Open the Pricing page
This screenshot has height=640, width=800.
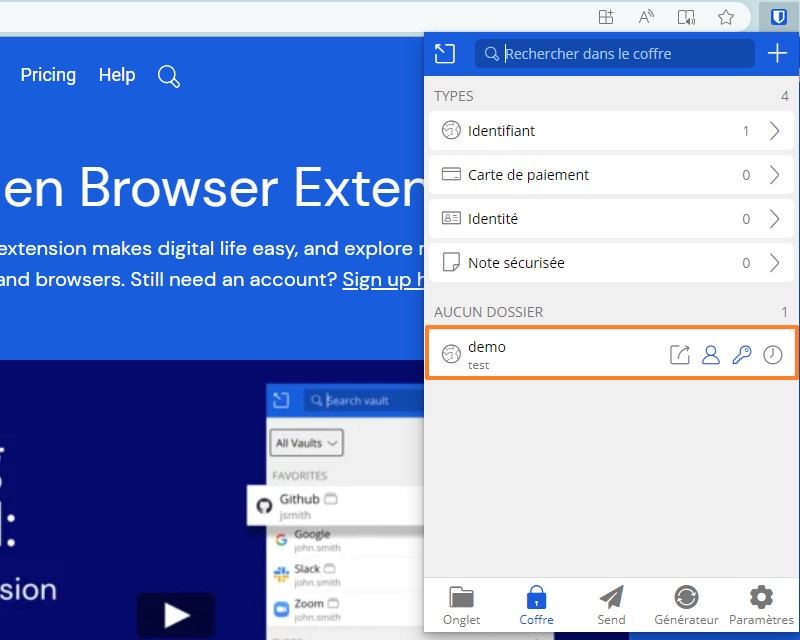pos(48,75)
